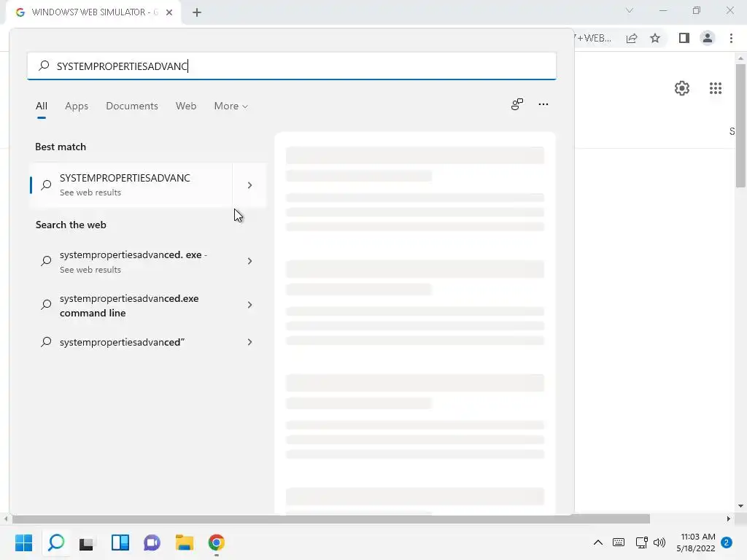Open the SYSTEMPROPERTIESADVANC best match result
Image resolution: width=747 pixels, height=560 pixels.
coord(131,184)
